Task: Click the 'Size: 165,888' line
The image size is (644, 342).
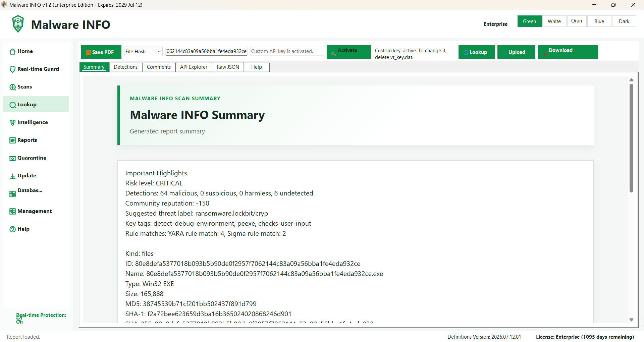Action: (144, 294)
